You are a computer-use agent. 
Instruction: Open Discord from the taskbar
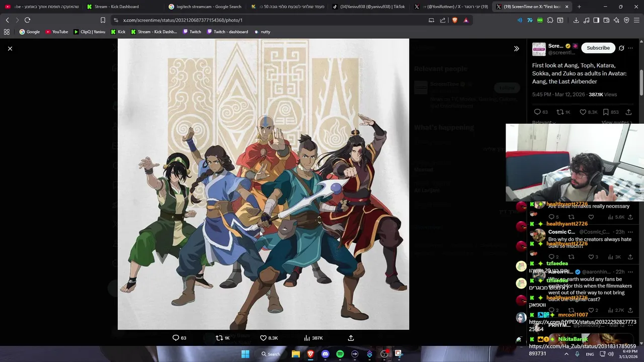(x=325, y=354)
